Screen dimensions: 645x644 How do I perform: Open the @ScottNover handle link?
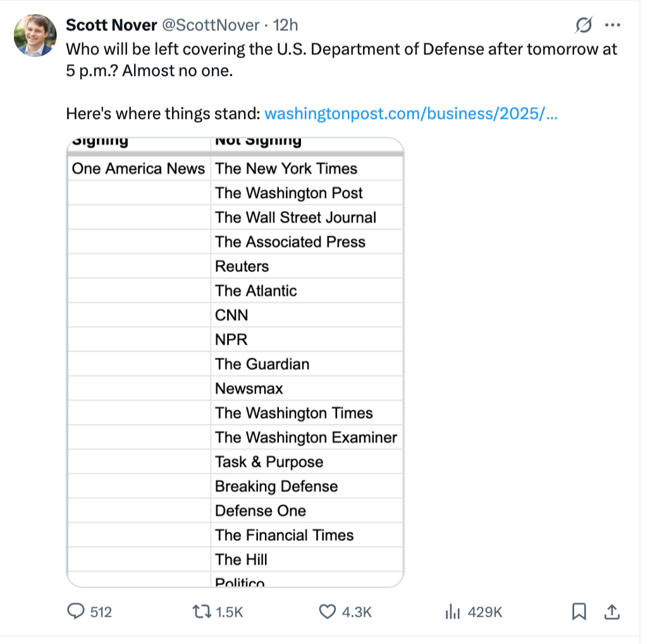pyautogui.click(x=211, y=25)
